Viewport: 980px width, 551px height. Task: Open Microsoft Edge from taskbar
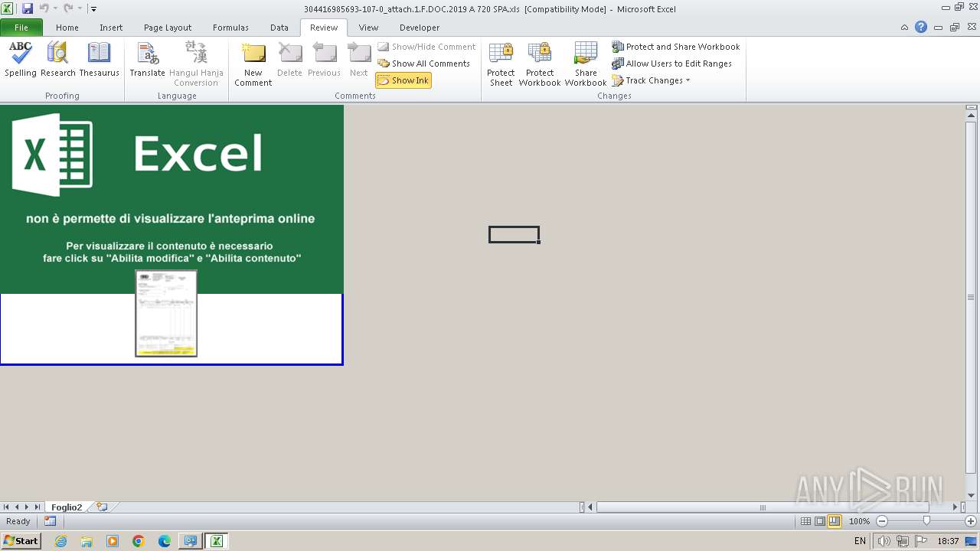pyautogui.click(x=165, y=541)
